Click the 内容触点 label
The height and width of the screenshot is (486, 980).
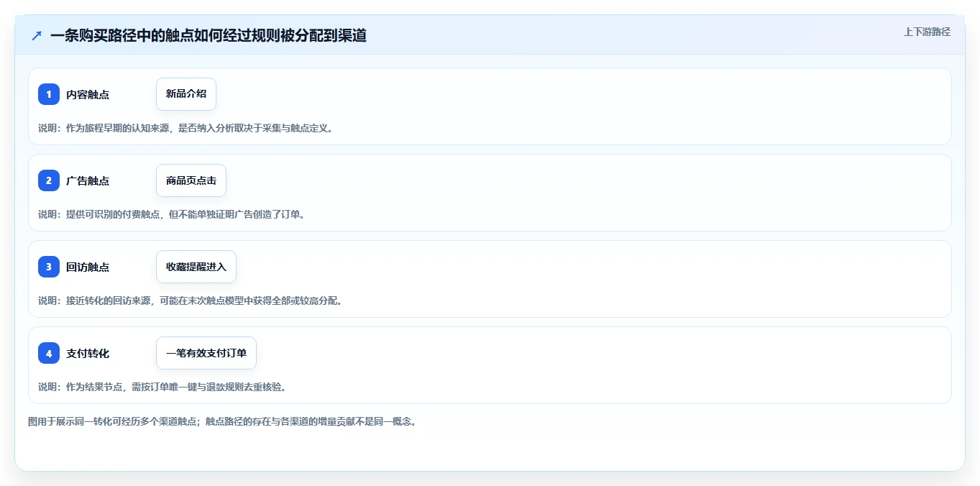[88, 94]
